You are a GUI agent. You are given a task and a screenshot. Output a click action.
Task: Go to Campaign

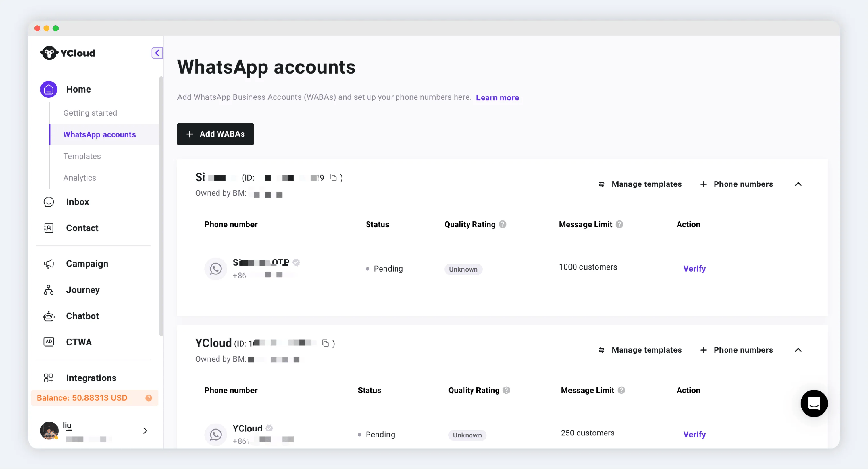[x=87, y=264]
